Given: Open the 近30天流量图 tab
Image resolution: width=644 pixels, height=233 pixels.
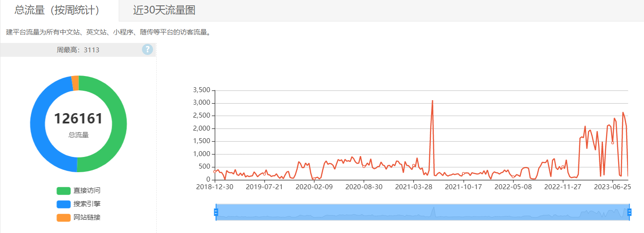Looking at the screenshot, I should tap(164, 10).
